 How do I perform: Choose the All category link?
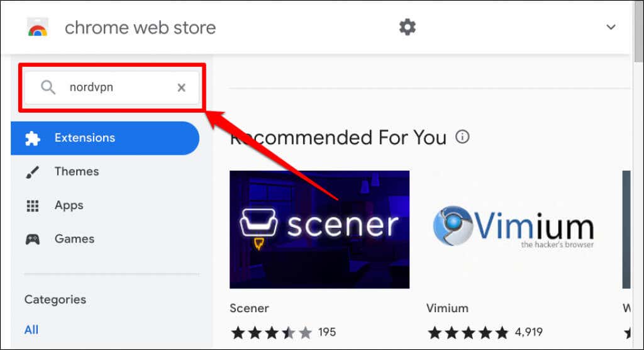(x=31, y=330)
